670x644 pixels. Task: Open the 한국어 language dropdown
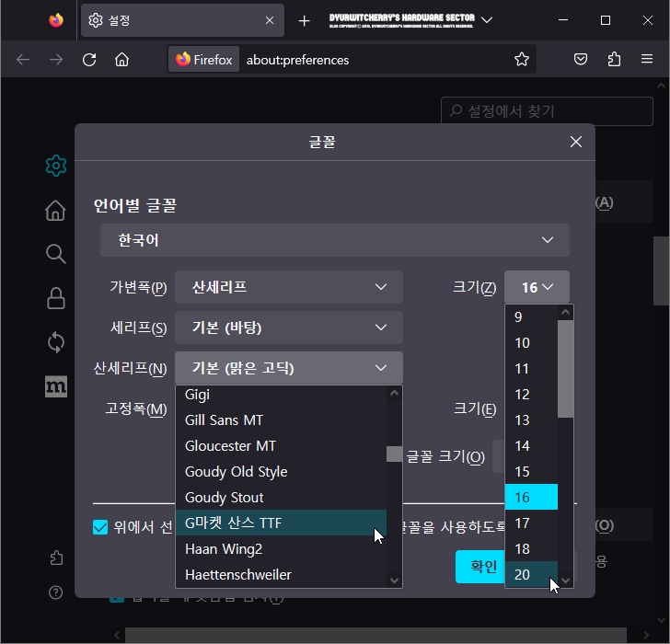click(x=335, y=240)
